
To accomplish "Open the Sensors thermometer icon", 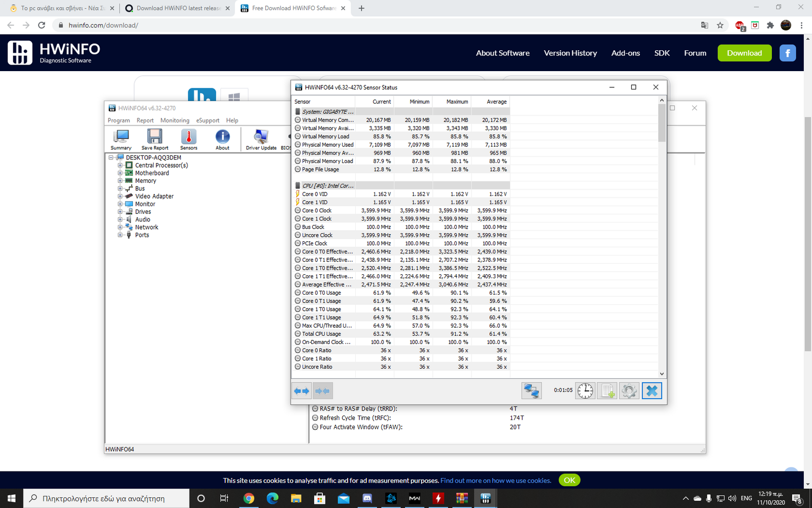I will click(189, 139).
